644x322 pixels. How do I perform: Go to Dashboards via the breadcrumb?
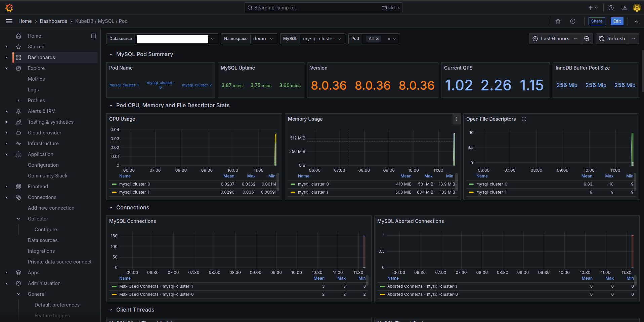coord(53,21)
